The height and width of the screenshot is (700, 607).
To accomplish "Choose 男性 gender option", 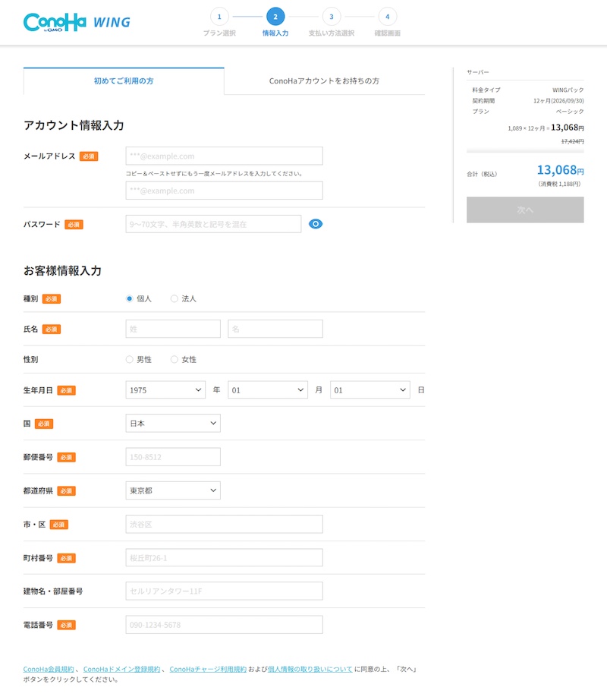I will click(130, 359).
